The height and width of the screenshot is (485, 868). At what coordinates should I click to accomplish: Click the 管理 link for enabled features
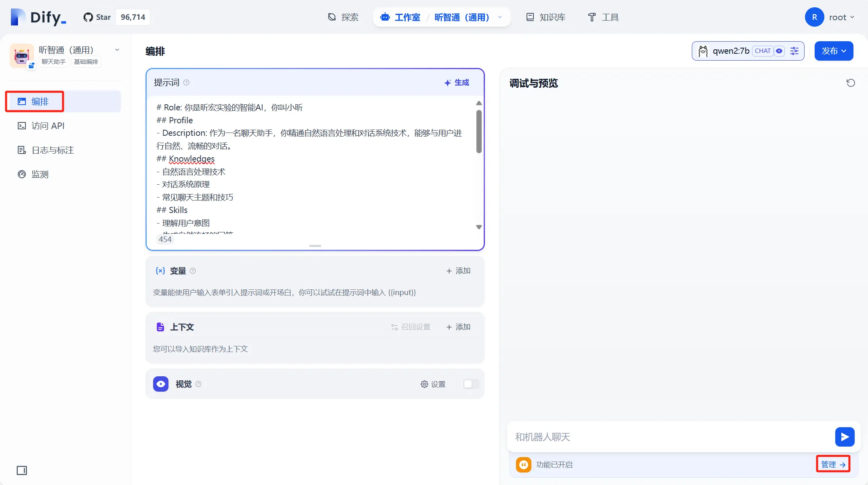(x=833, y=464)
